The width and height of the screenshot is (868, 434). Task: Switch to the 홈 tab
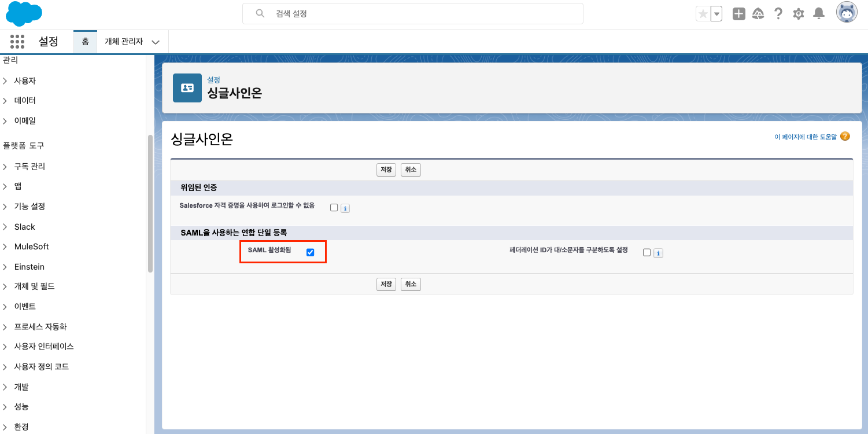[85, 42]
